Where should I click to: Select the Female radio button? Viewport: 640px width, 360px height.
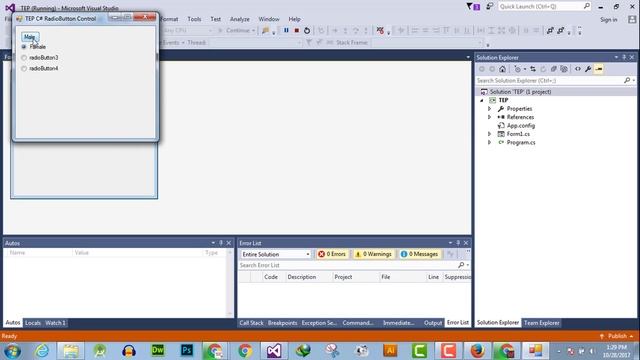pos(34,47)
